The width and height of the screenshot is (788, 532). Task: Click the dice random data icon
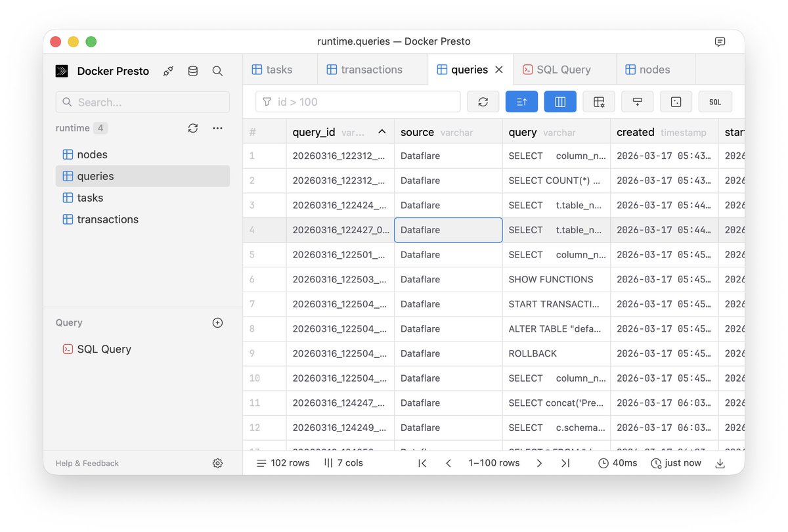676,102
